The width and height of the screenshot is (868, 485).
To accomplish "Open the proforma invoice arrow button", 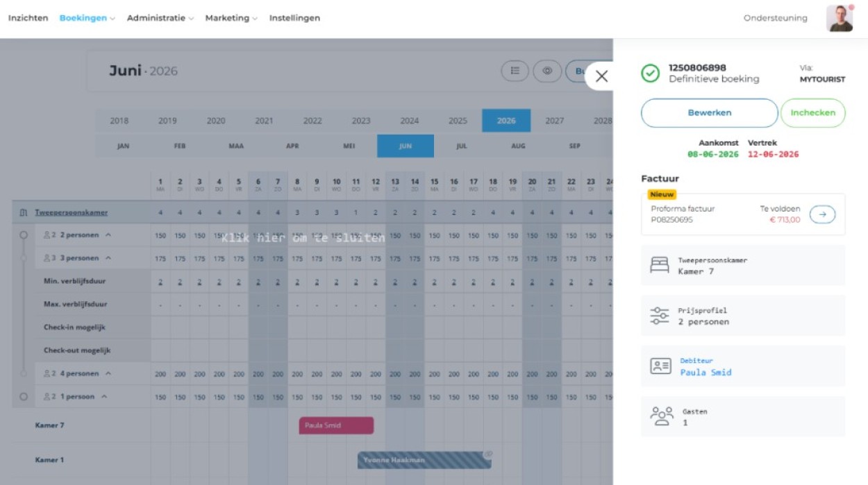I will click(x=822, y=214).
